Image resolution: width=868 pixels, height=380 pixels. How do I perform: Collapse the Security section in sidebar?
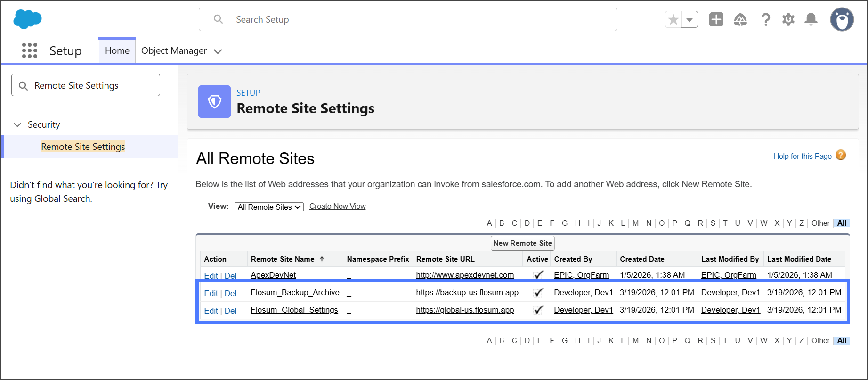point(17,124)
